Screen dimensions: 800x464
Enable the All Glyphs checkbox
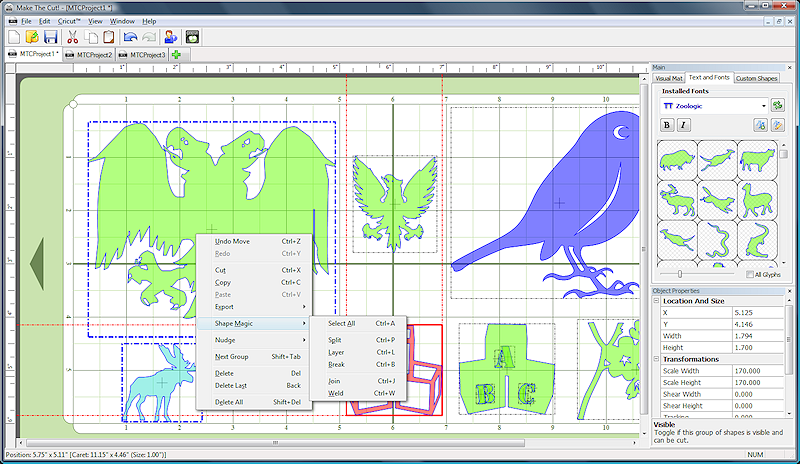point(751,274)
